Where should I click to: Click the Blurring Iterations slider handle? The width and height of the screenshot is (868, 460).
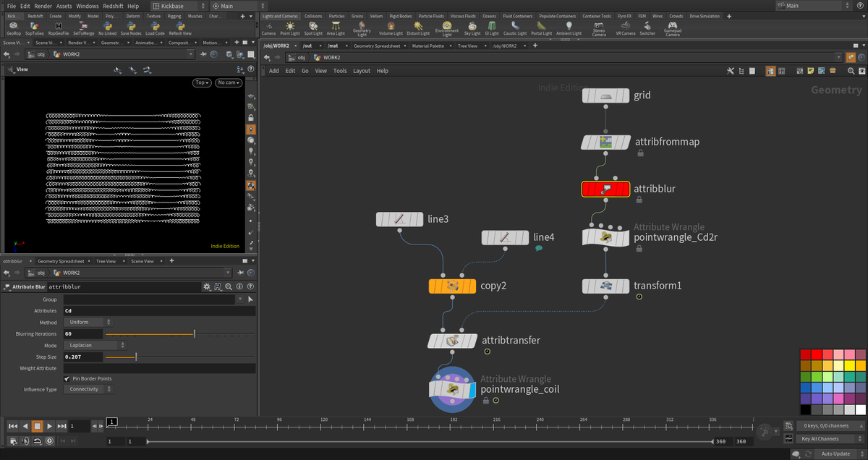click(x=194, y=333)
